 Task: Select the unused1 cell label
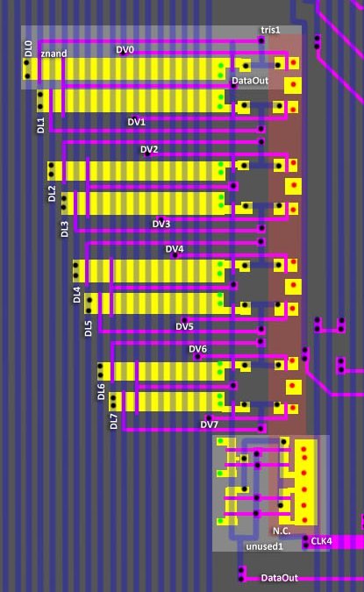(264, 546)
